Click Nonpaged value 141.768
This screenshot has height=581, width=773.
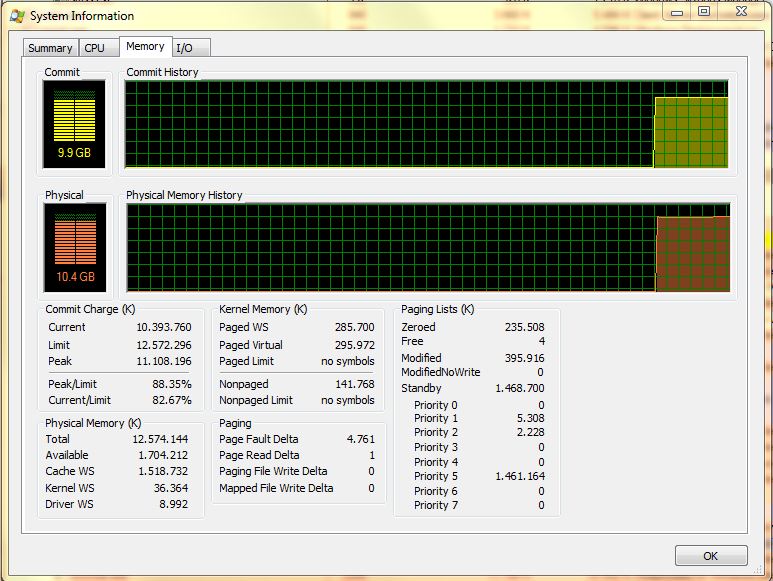click(x=354, y=384)
